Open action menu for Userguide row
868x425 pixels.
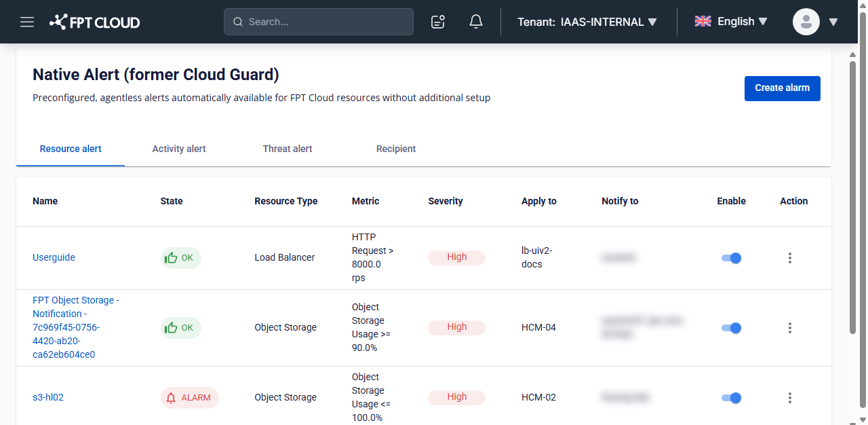790,258
